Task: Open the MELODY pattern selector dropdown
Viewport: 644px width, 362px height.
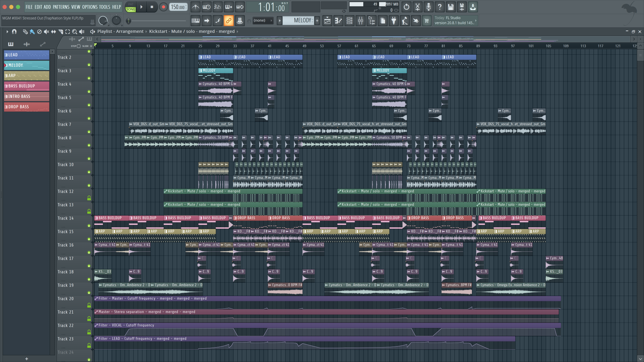Action: [x=298, y=21]
